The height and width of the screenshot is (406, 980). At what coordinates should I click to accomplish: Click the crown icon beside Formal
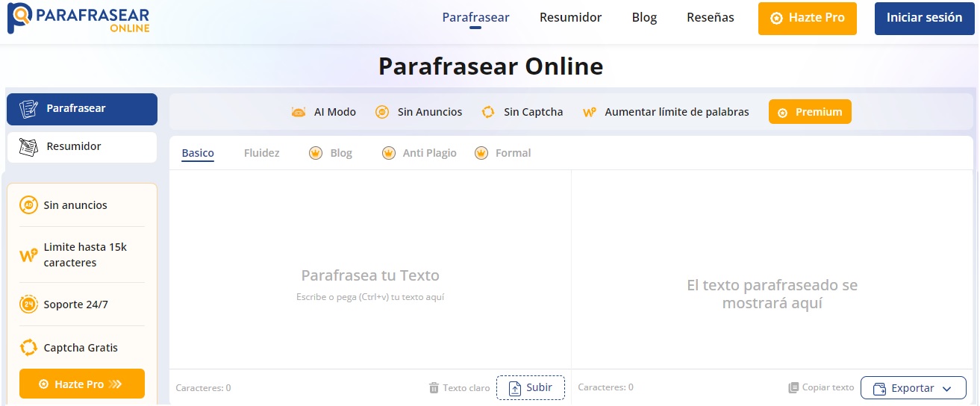[481, 153]
